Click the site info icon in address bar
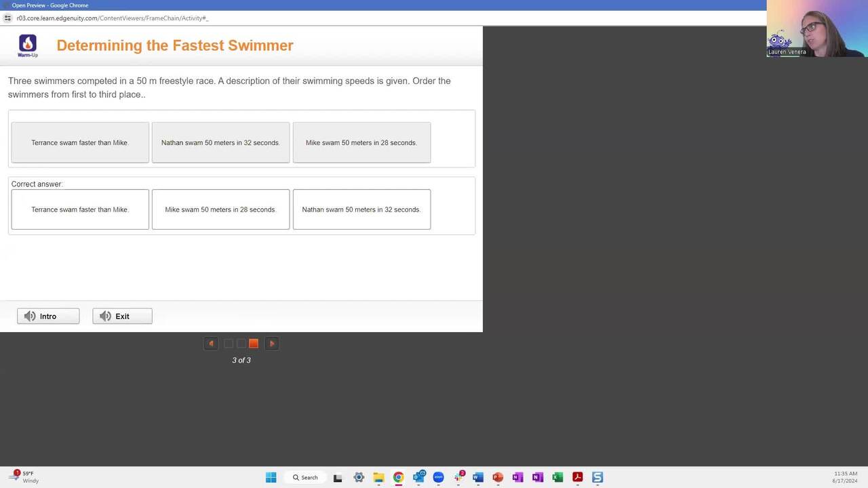The width and height of the screenshot is (868, 488). [7, 18]
